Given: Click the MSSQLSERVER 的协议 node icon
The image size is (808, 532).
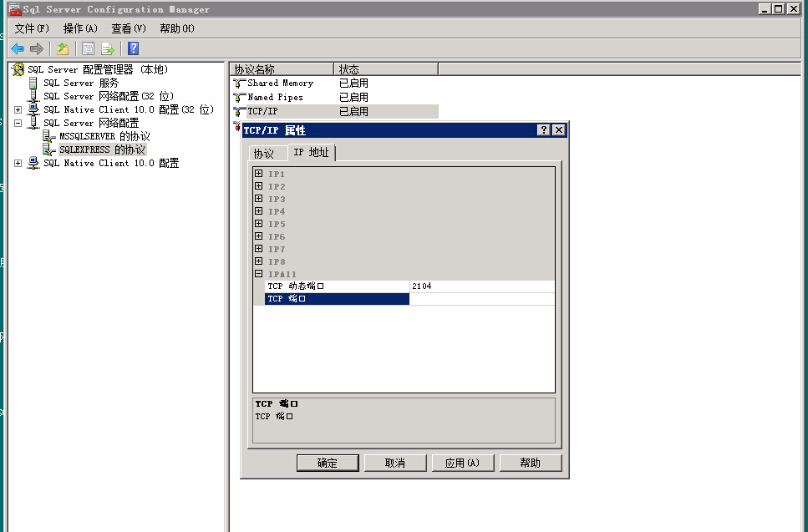Looking at the screenshot, I should (49, 136).
